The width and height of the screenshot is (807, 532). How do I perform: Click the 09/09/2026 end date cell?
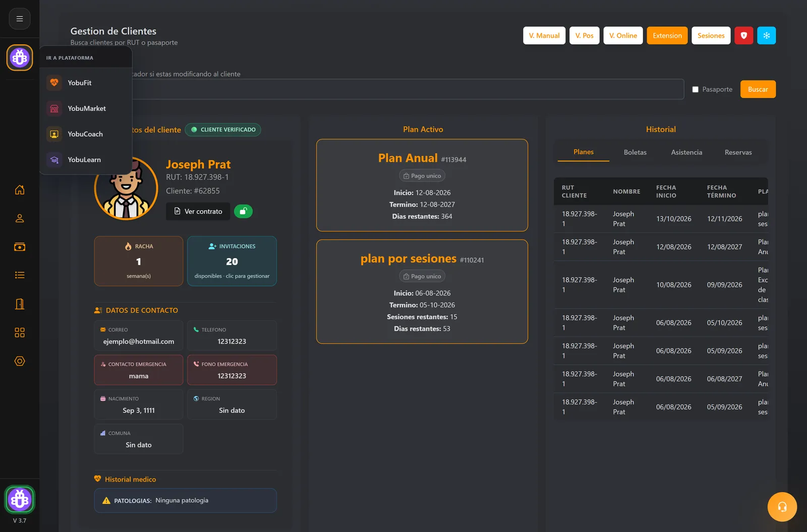(x=724, y=285)
